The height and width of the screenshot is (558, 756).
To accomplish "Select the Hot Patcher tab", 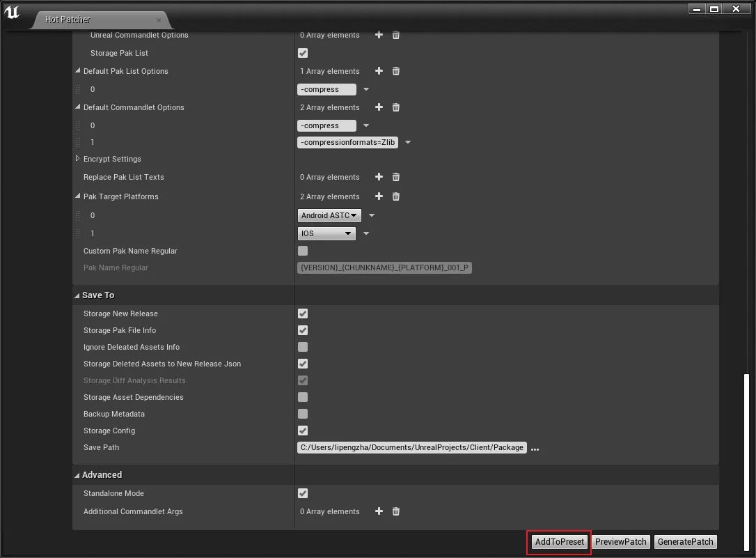I will 68,20.
